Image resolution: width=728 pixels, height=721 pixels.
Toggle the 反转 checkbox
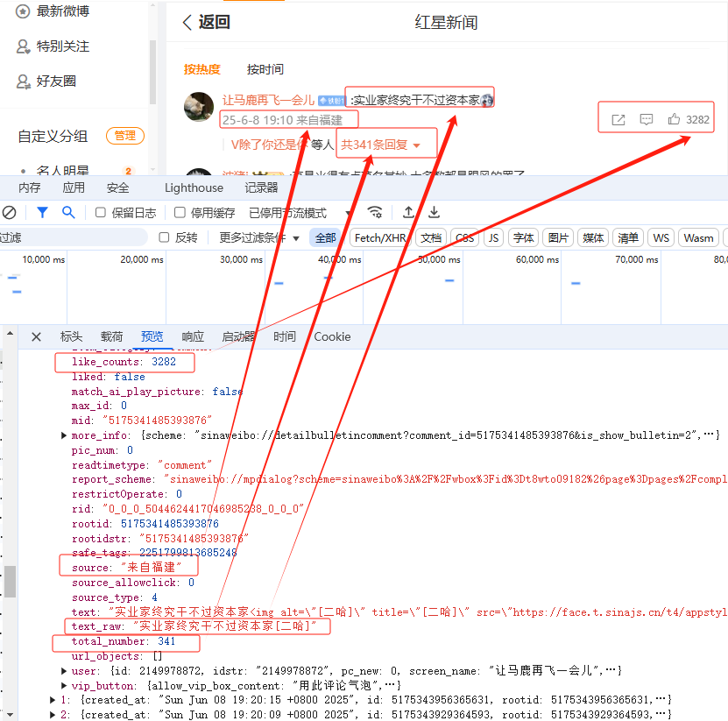(x=164, y=237)
